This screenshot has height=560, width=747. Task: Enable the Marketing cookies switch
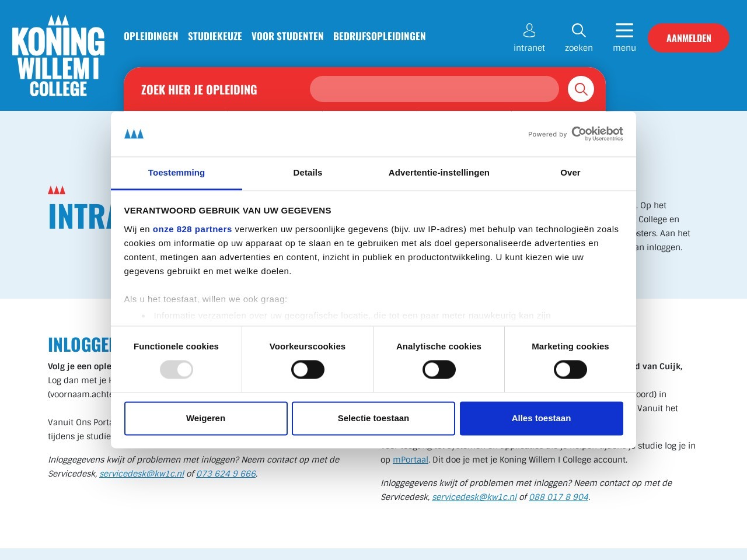[570, 369]
